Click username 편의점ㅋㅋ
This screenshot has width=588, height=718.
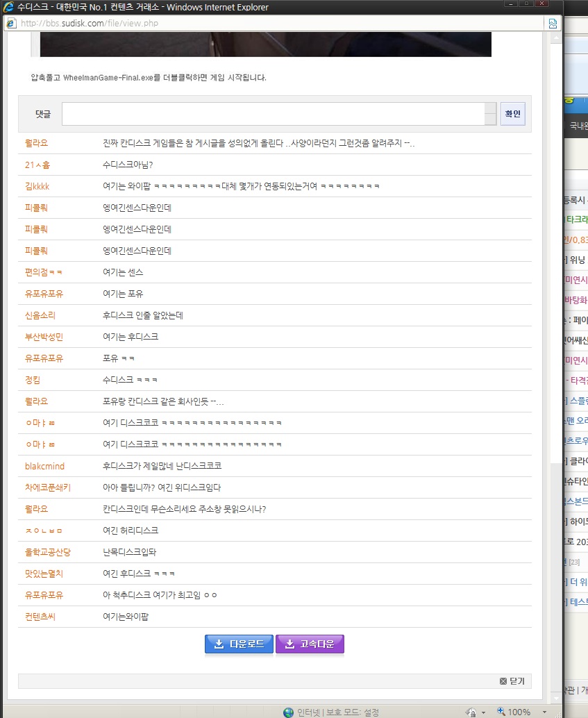(x=44, y=272)
